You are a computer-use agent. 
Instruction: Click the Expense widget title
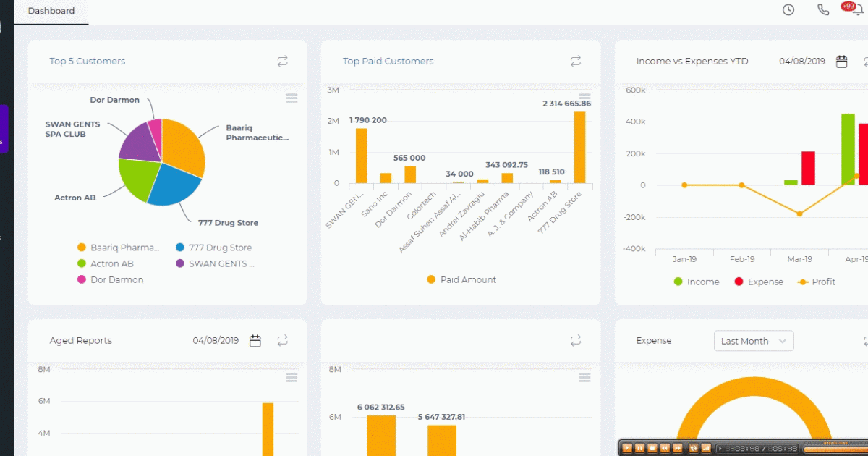[x=654, y=341]
